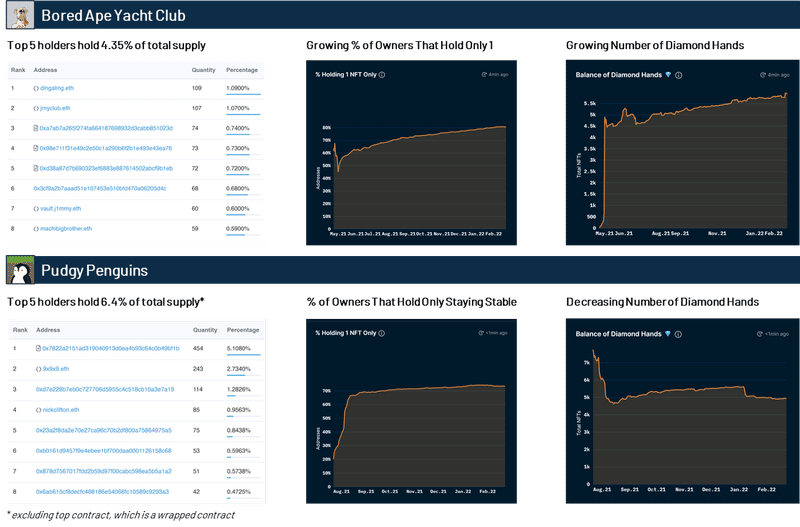The height and width of the screenshot is (527, 800).
Task: Click the percentage value 0.7400%
Action: point(238,128)
